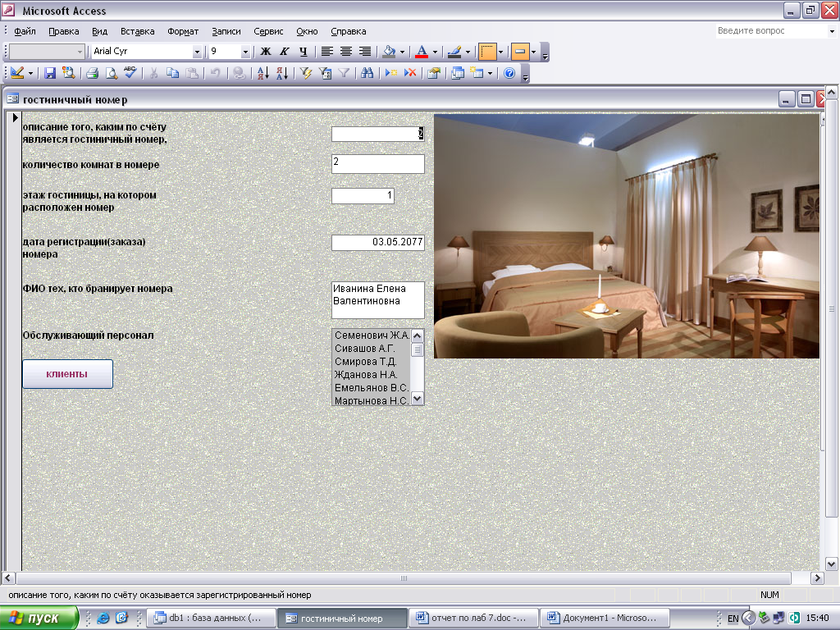Toggle italic (К) formatting
The width and height of the screenshot is (840, 630).
[x=285, y=52]
